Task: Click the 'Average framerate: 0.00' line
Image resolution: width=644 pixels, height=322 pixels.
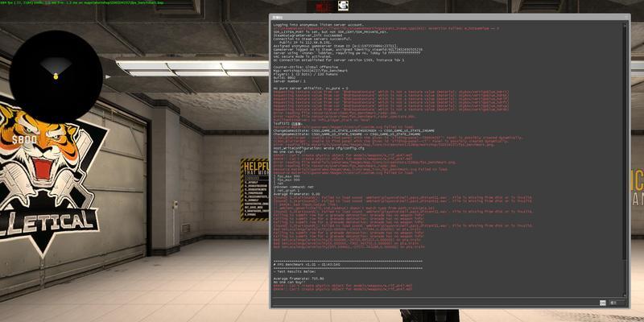Action: 296,194
